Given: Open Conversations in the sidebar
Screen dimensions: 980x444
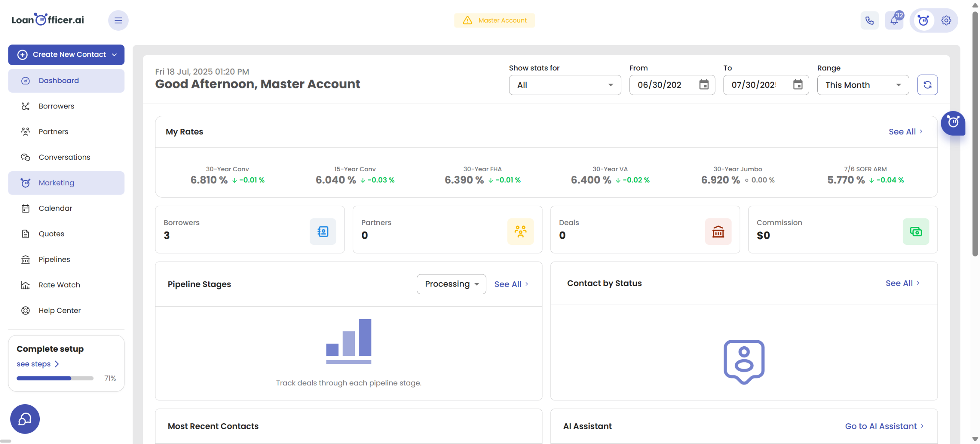Looking at the screenshot, I should 64,157.
